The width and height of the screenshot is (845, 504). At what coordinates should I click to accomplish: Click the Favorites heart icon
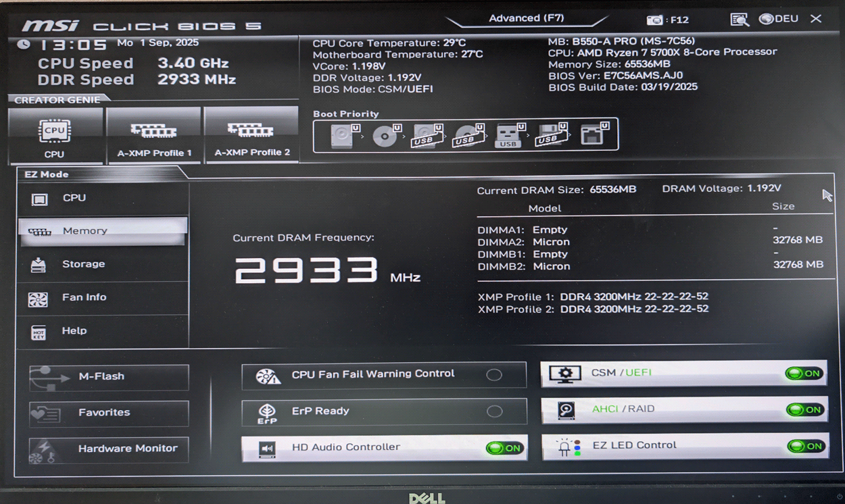tap(45, 413)
